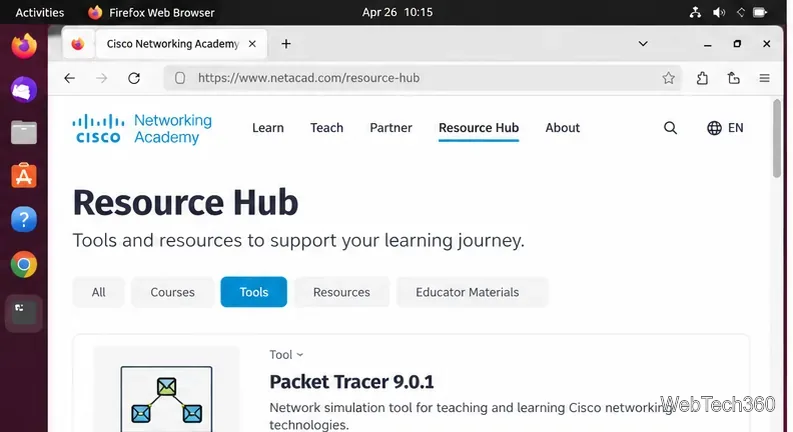This screenshot has height=432, width=793.
Task: Open the Teach navigation menu
Action: (327, 128)
